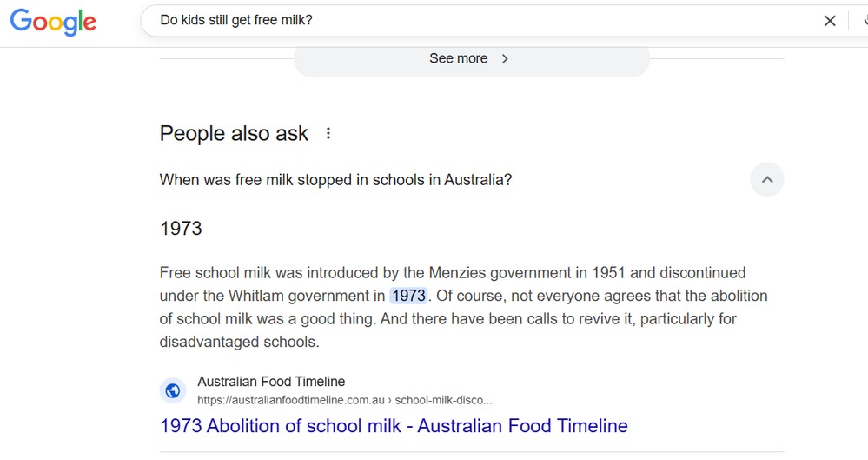This screenshot has height=460, width=868.
Task: Clear the search query with the X
Action: tap(830, 21)
